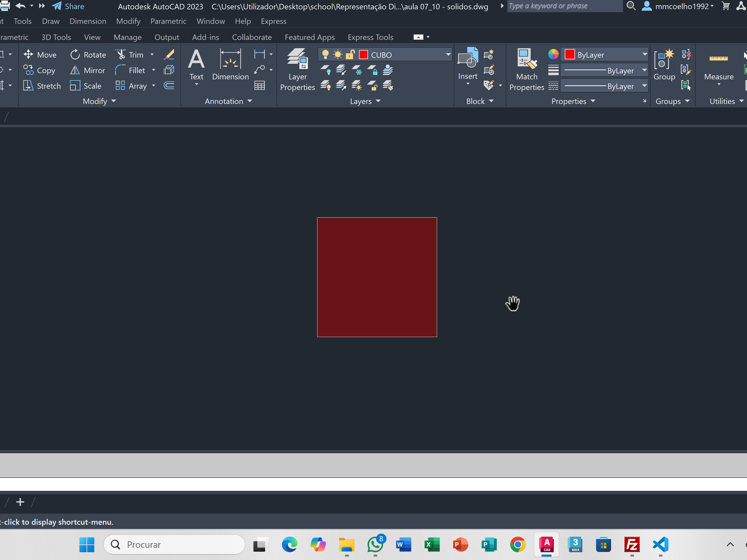Open the Parametric menu
This screenshot has width=747, height=560.
point(168,21)
